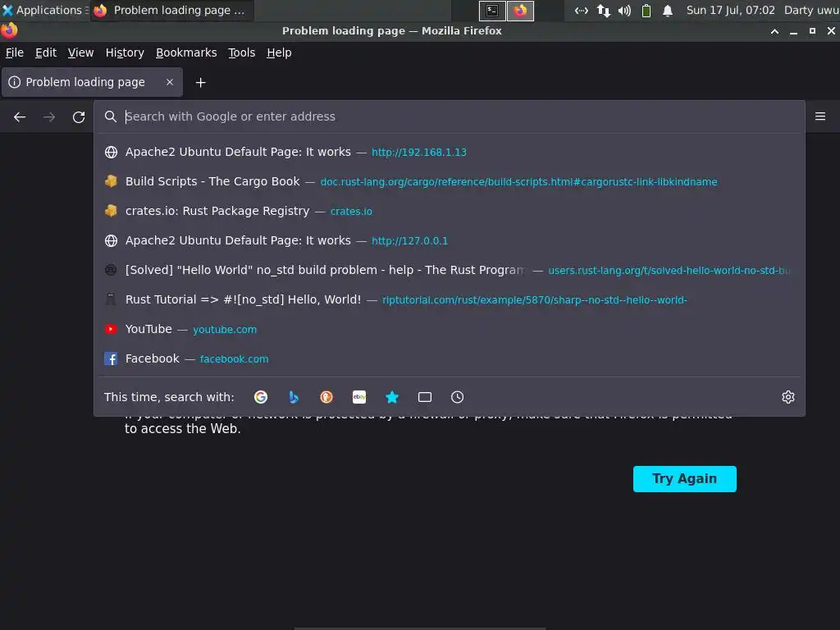This screenshot has width=840, height=630.
Task: Search this time with Google icon
Action: (261, 397)
